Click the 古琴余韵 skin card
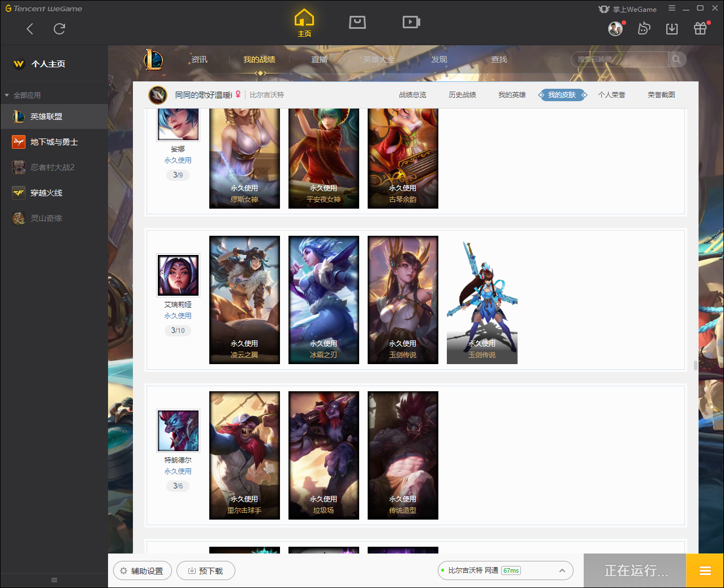The image size is (724, 588). pos(403,158)
